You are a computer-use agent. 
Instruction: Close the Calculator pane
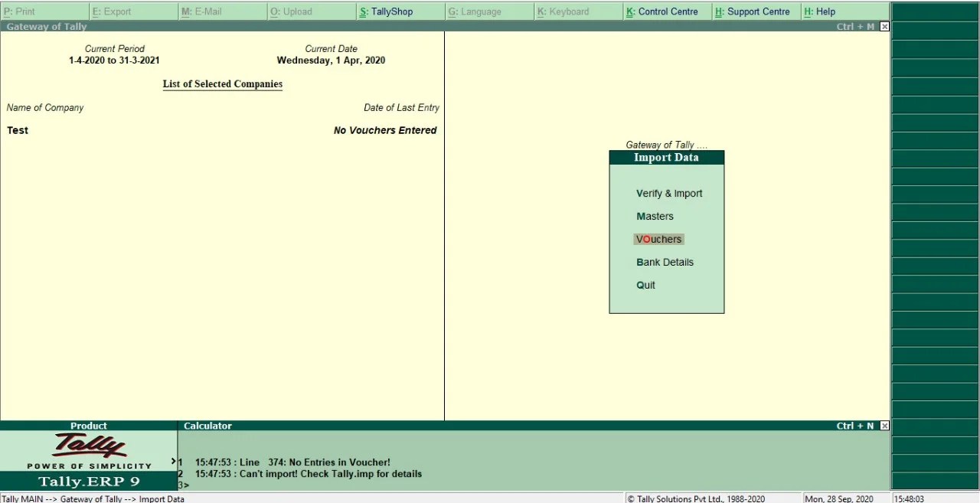(x=884, y=426)
